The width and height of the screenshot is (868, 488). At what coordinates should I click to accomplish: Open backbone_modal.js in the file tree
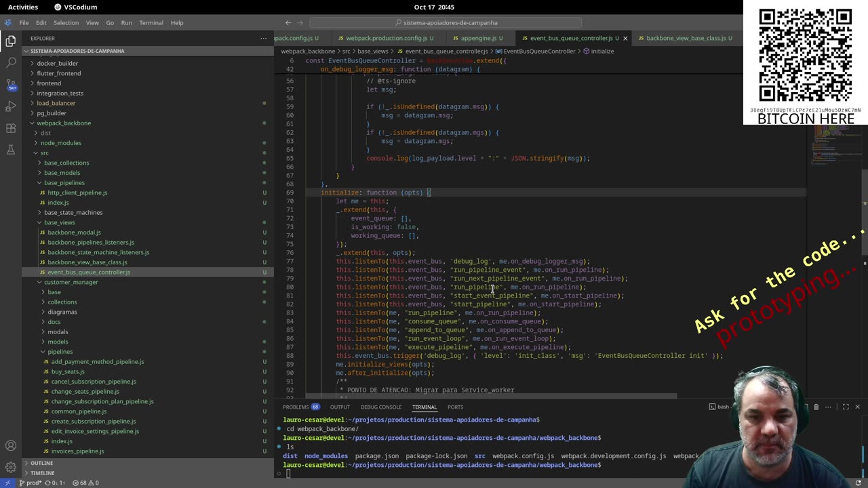[74, 232]
